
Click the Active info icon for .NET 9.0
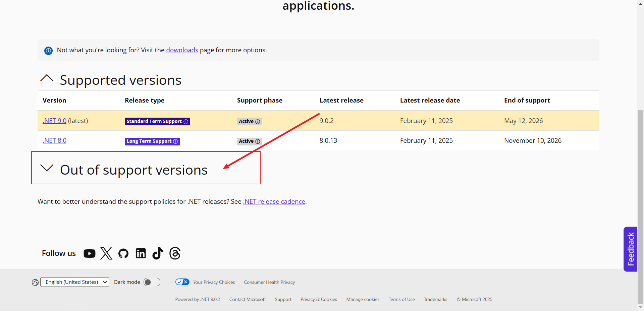pos(258,122)
